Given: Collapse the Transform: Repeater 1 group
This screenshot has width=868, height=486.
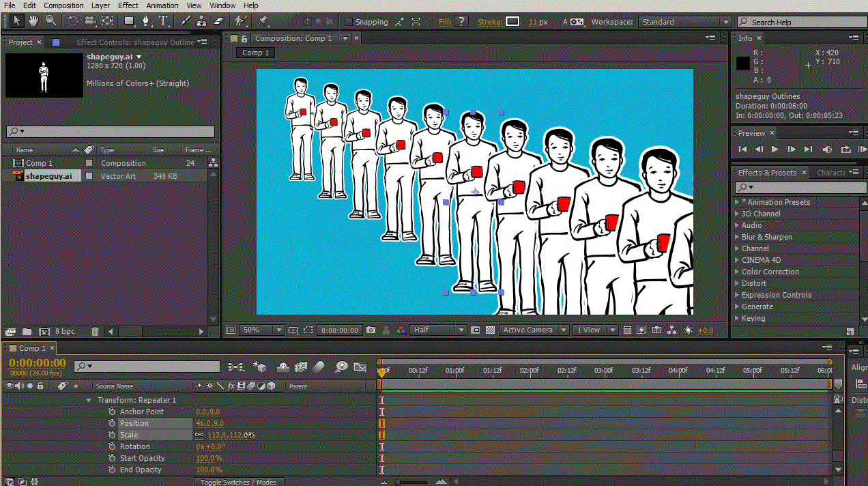Looking at the screenshot, I should pyautogui.click(x=89, y=400).
